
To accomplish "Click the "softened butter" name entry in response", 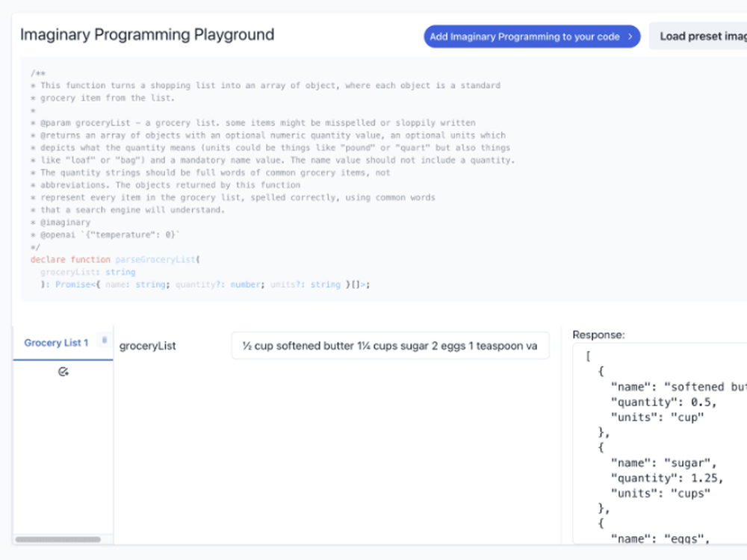I will tap(706, 387).
